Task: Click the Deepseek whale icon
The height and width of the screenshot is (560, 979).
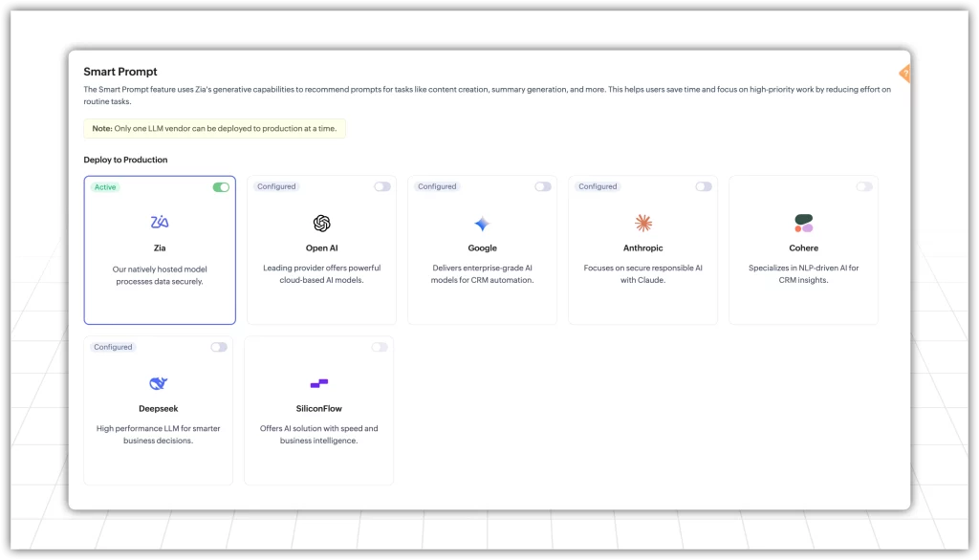Action: (158, 383)
